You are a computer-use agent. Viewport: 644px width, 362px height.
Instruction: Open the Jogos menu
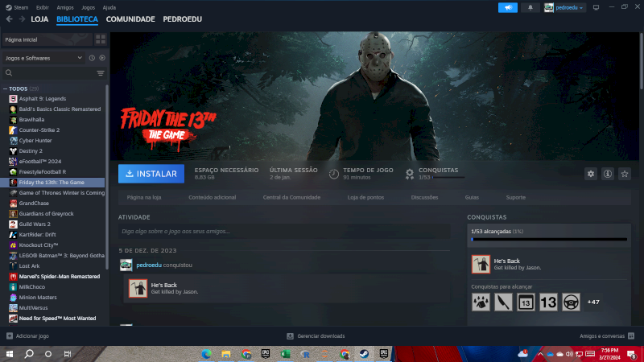click(x=88, y=7)
